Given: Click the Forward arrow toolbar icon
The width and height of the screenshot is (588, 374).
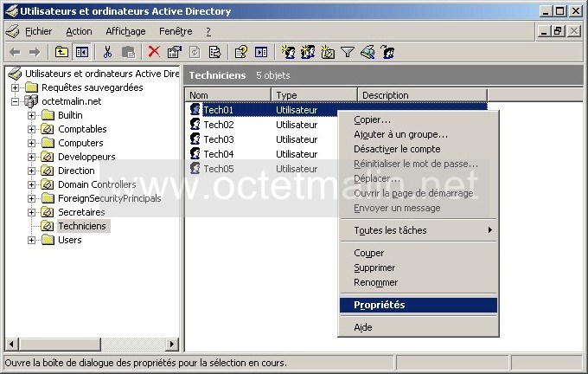Looking at the screenshot, I should coord(35,52).
